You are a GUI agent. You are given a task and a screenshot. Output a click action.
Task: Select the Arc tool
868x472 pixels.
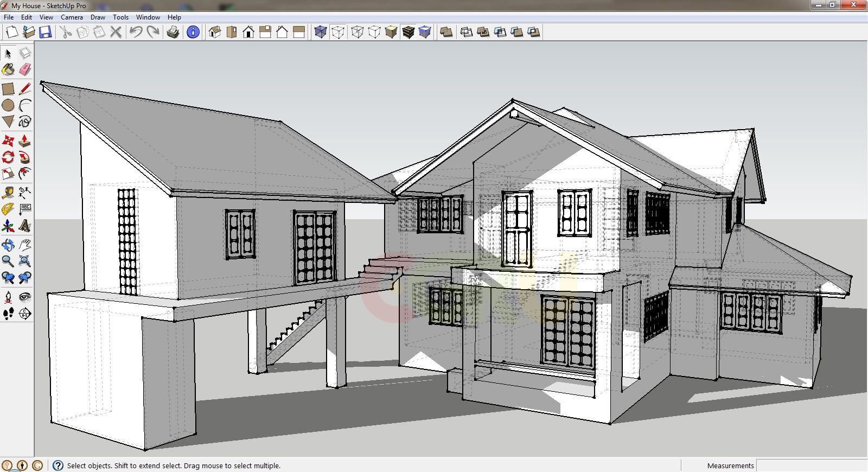[x=24, y=105]
